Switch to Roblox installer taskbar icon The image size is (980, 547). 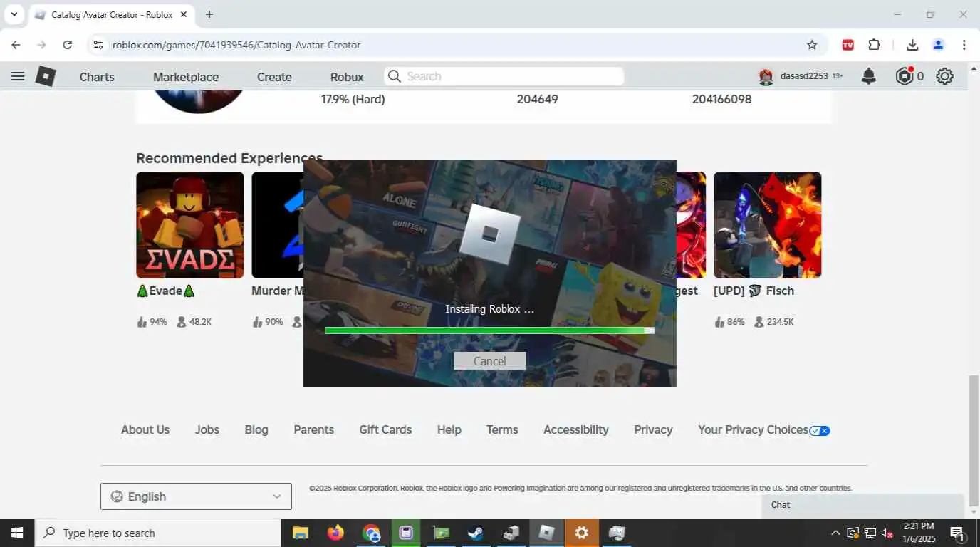[546, 533]
